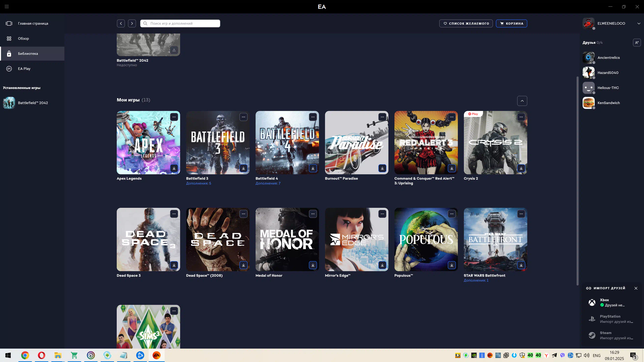644x362 pixels.
Task: Collapse the Мои игры section
Action: tap(522, 101)
